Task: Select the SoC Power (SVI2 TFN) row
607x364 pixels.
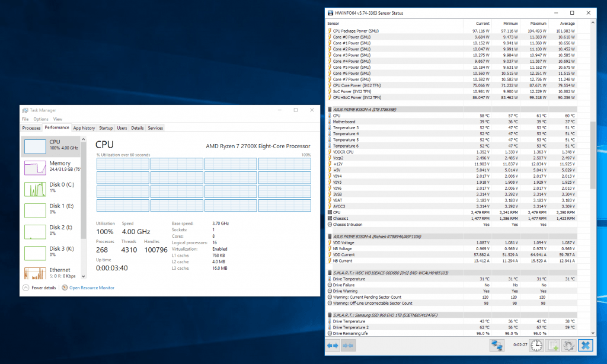Action: 452,91
